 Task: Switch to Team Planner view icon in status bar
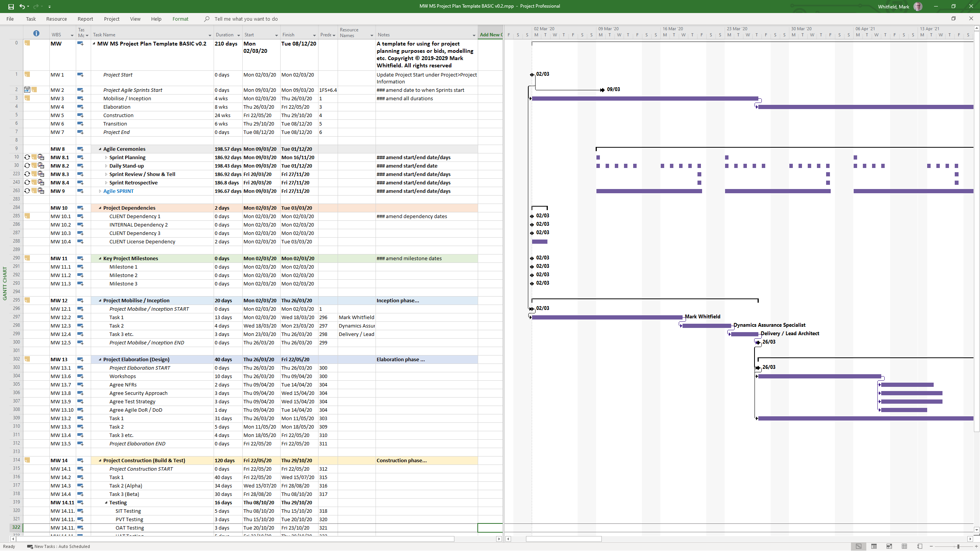(x=889, y=546)
